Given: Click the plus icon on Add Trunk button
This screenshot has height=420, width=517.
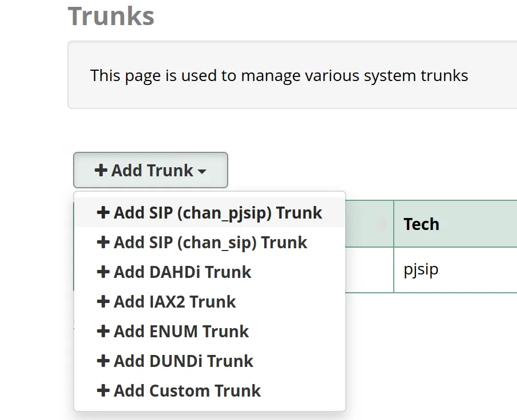Looking at the screenshot, I should 101,170.
